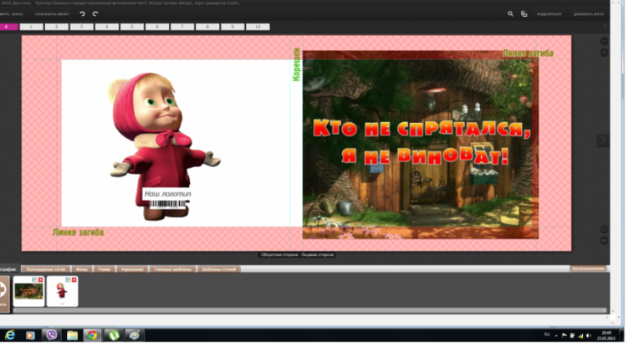Click the magnifier zoom icon in top toolbar

[x=511, y=14]
